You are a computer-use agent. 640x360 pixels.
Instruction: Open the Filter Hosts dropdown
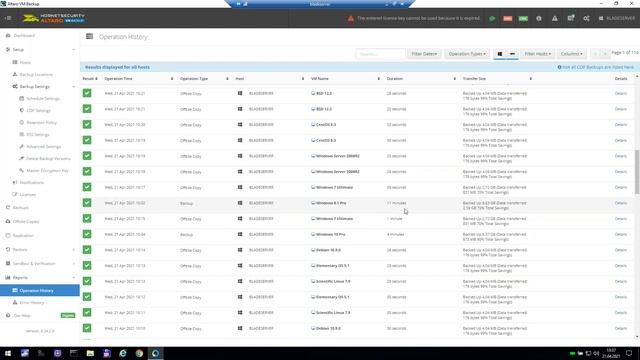click(x=538, y=54)
